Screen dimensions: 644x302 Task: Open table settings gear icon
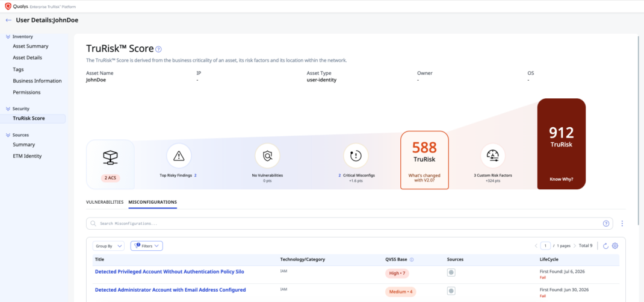[615, 246]
